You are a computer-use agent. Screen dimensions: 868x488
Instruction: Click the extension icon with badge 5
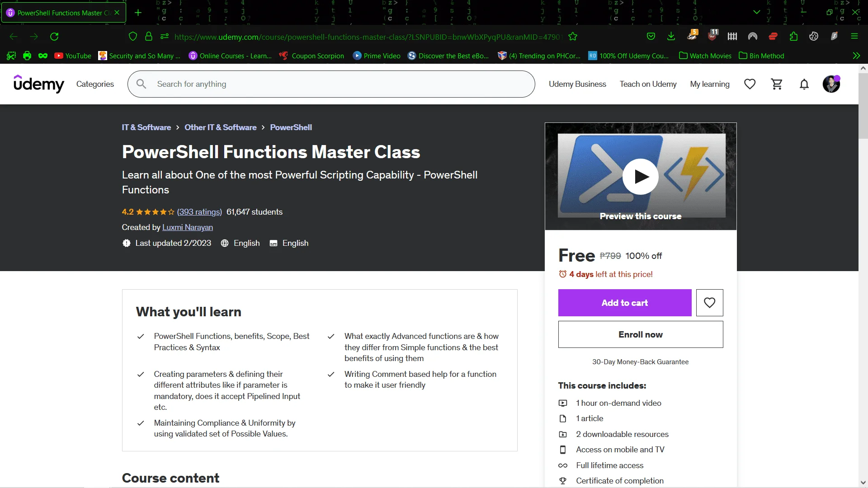click(693, 35)
